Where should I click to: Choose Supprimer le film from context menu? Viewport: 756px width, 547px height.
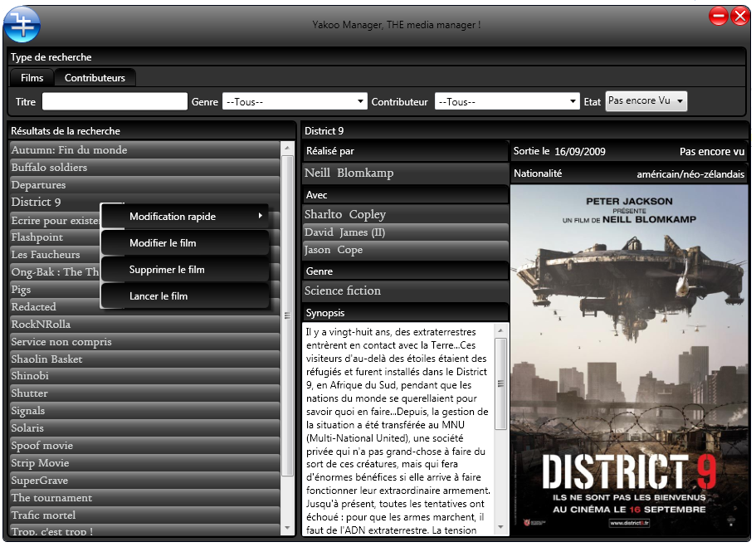185,269
